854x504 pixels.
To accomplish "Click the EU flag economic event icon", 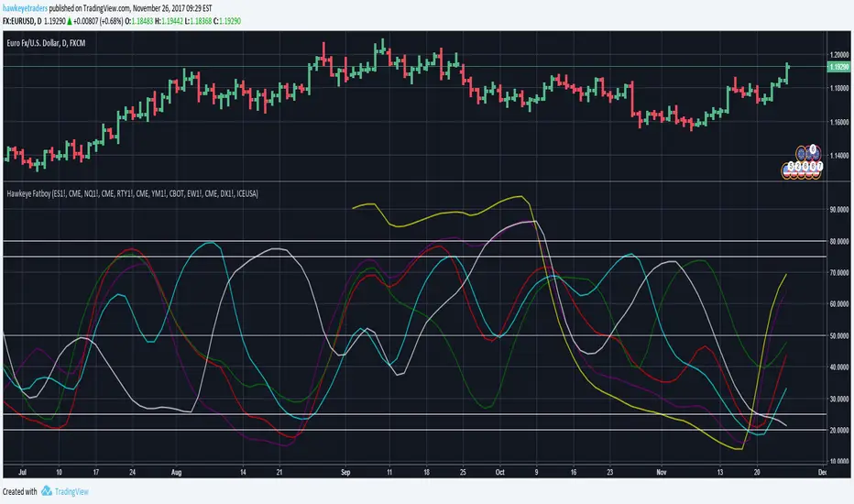I will pyautogui.click(x=801, y=154).
